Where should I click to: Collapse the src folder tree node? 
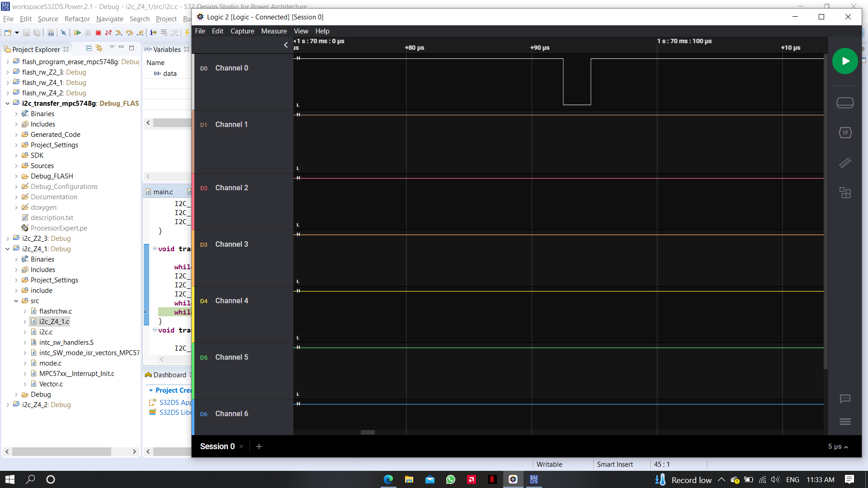click(x=16, y=301)
